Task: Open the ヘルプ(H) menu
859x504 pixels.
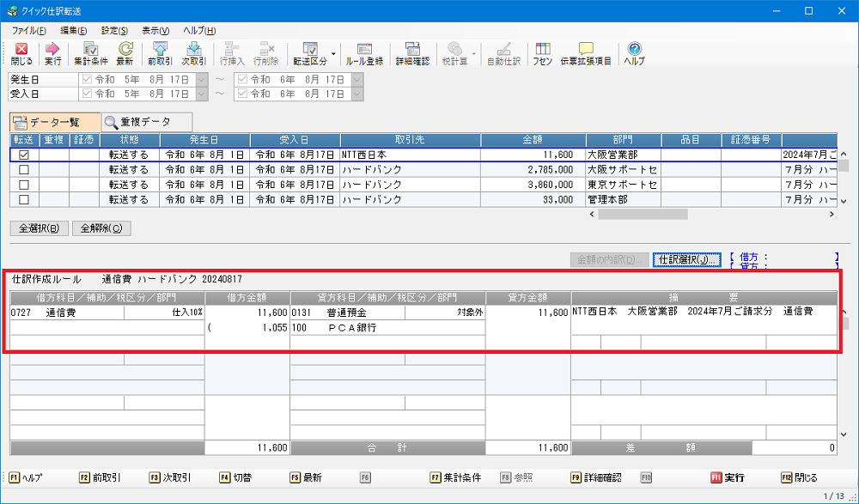Action: pos(199,31)
